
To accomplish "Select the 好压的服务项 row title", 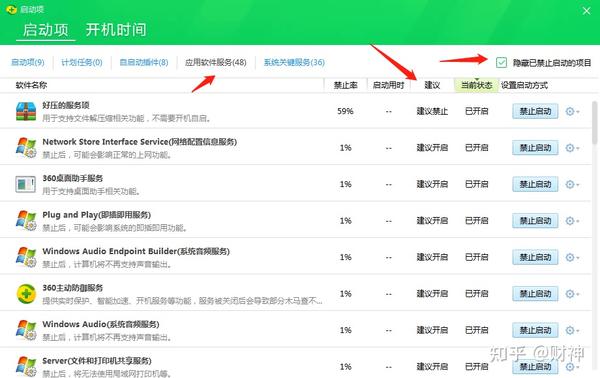I will pos(66,105).
